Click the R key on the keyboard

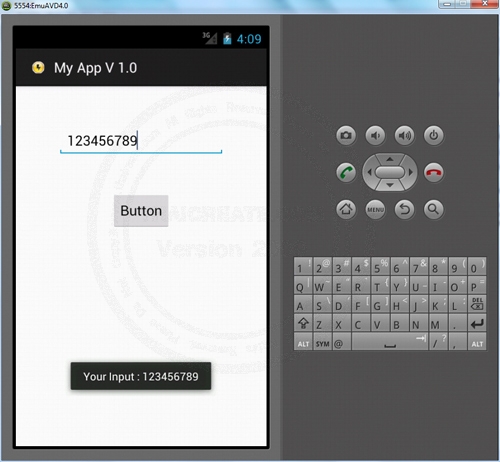point(361,285)
